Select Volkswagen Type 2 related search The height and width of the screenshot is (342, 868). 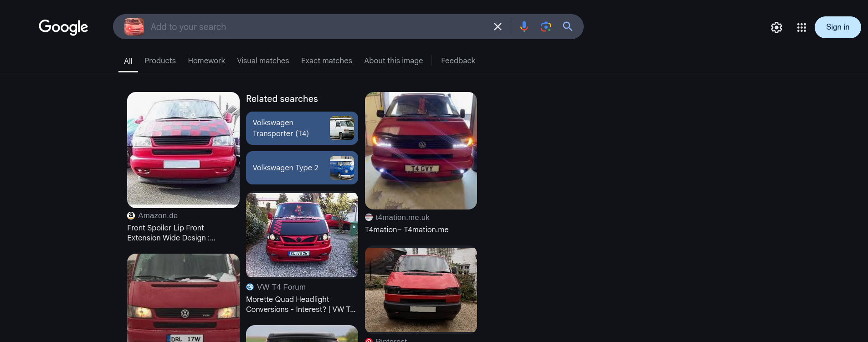(x=302, y=168)
